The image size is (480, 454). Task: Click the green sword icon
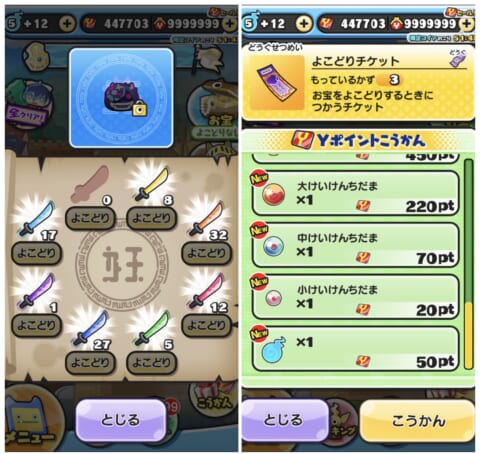[152, 328]
